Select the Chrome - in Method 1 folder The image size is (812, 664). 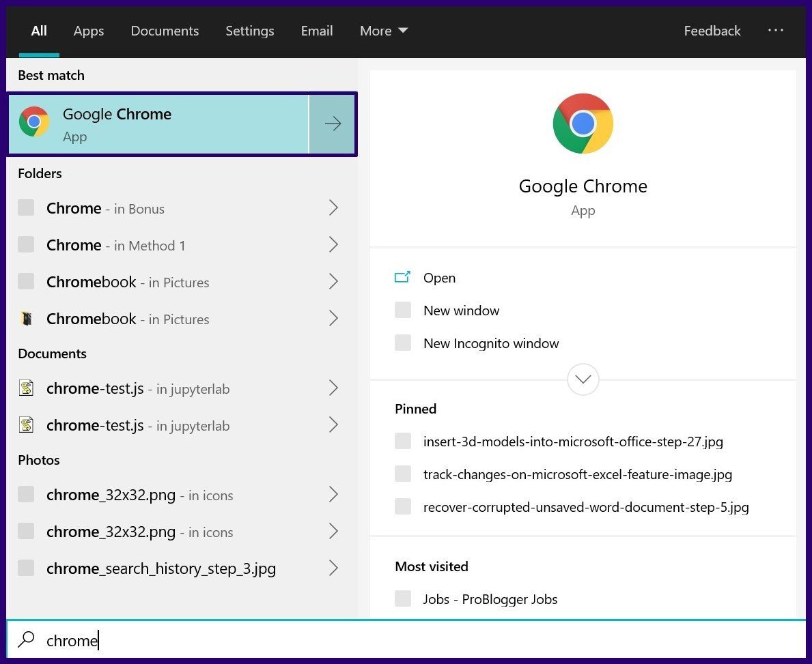tap(182, 245)
